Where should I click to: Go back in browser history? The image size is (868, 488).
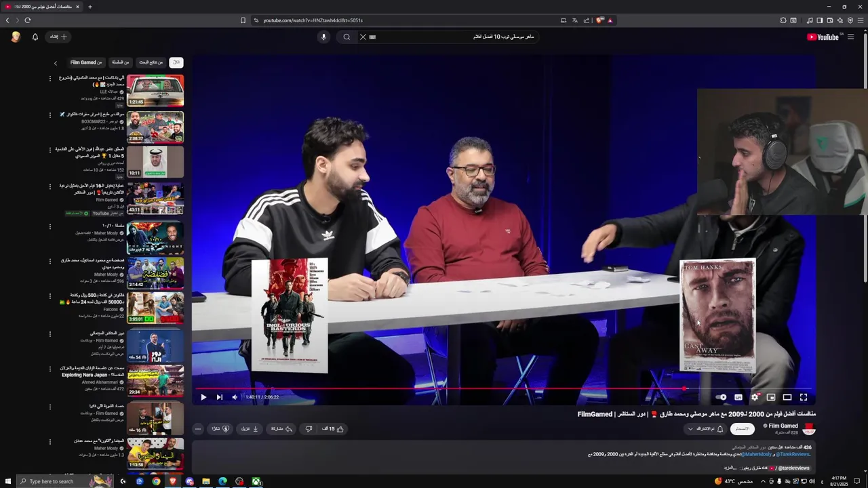pyautogui.click(x=7, y=20)
